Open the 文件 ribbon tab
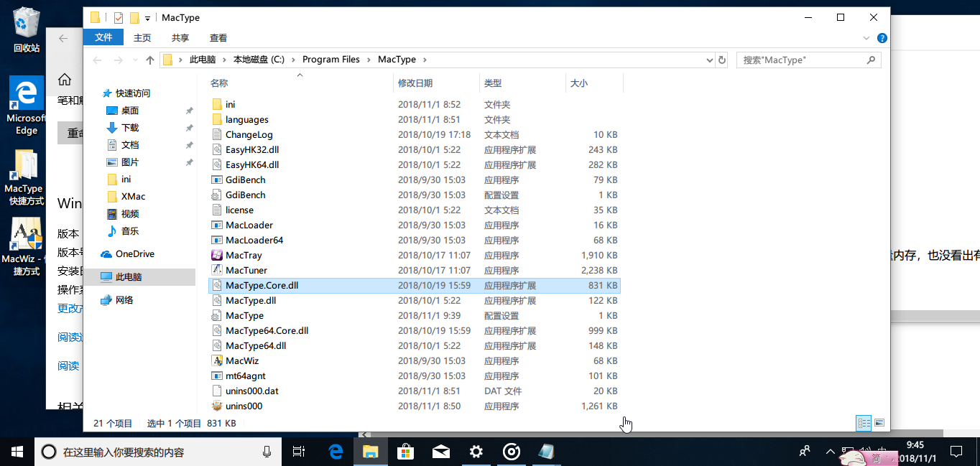The width and height of the screenshot is (980, 466). [104, 38]
